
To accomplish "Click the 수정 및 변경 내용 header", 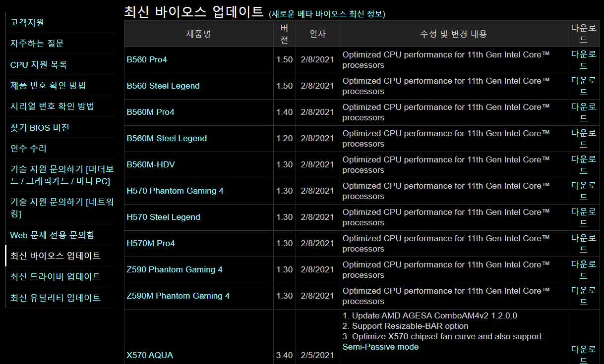I will [453, 34].
